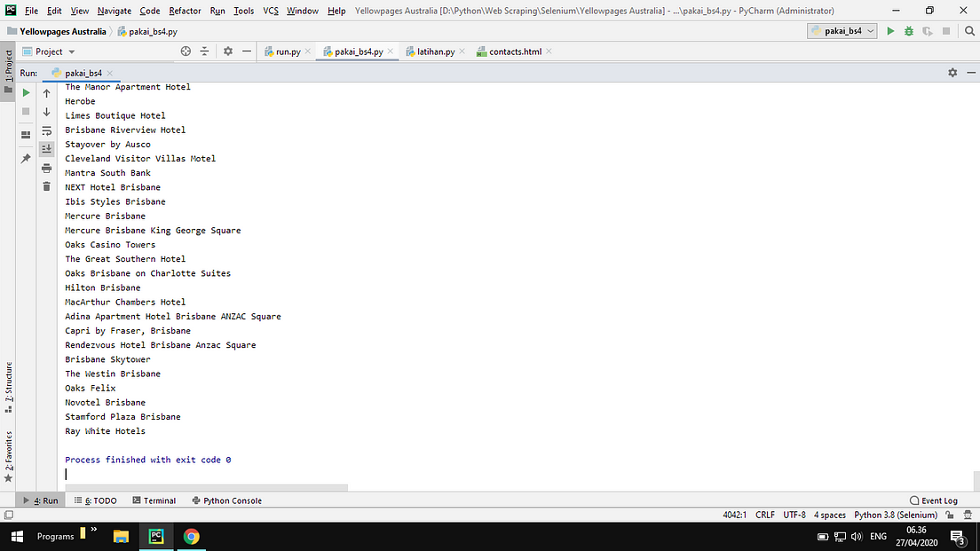Screen dimensions: 980x551
Task: Close the pakai_bs4.py editor tab
Action: 391,51
